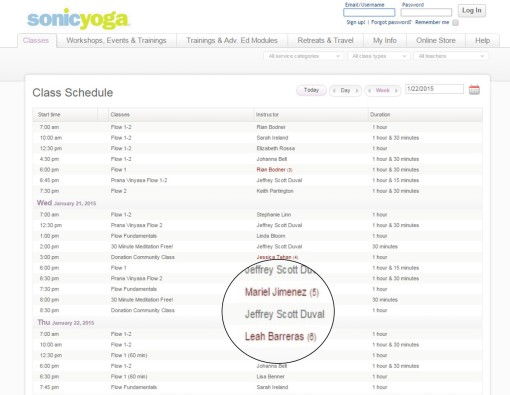Toggle the Remember me checkbox
The image size is (510, 395).
[455, 22]
